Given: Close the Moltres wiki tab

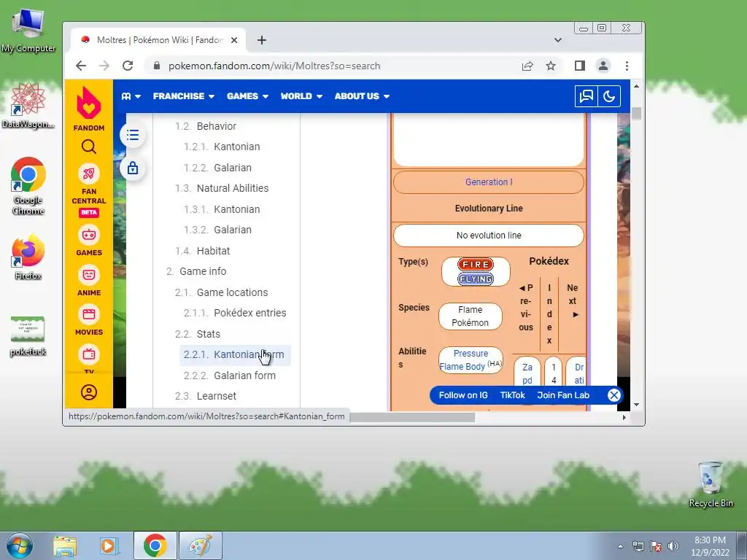Looking at the screenshot, I should (234, 40).
